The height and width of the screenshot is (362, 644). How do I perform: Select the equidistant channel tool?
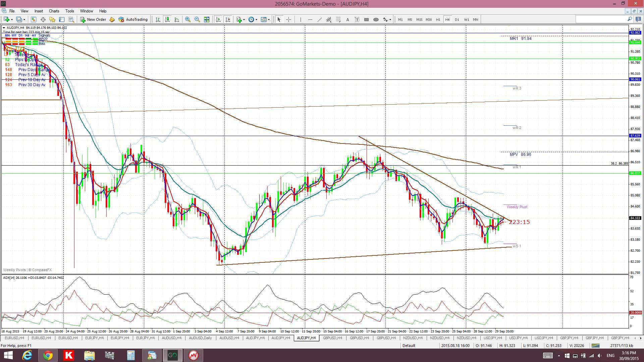point(329,19)
